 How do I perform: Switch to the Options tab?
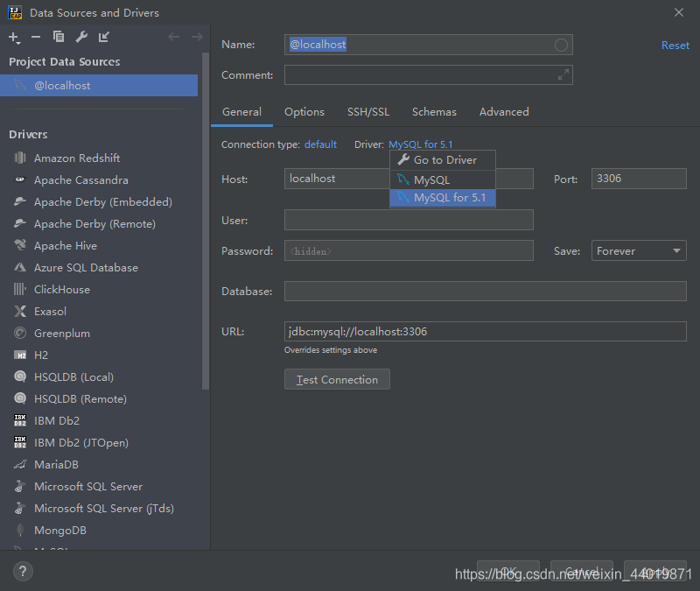point(304,112)
